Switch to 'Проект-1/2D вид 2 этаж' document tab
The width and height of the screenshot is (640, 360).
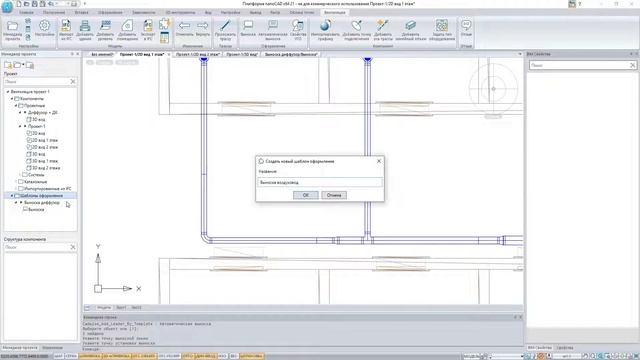point(198,54)
